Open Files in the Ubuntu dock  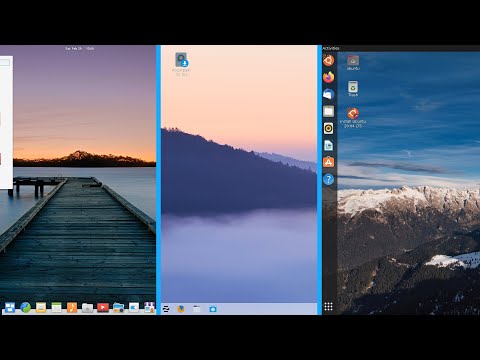click(x=328, y=111)
